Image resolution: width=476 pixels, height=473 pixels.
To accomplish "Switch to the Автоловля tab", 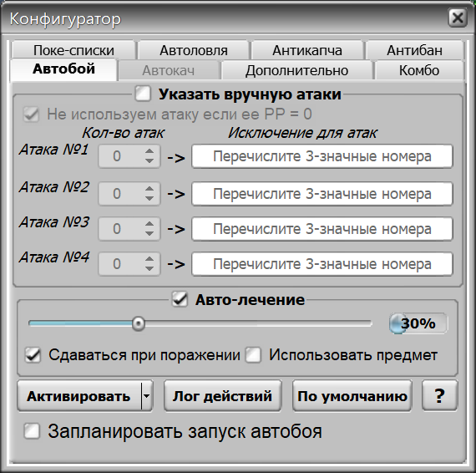I will 194,50.
